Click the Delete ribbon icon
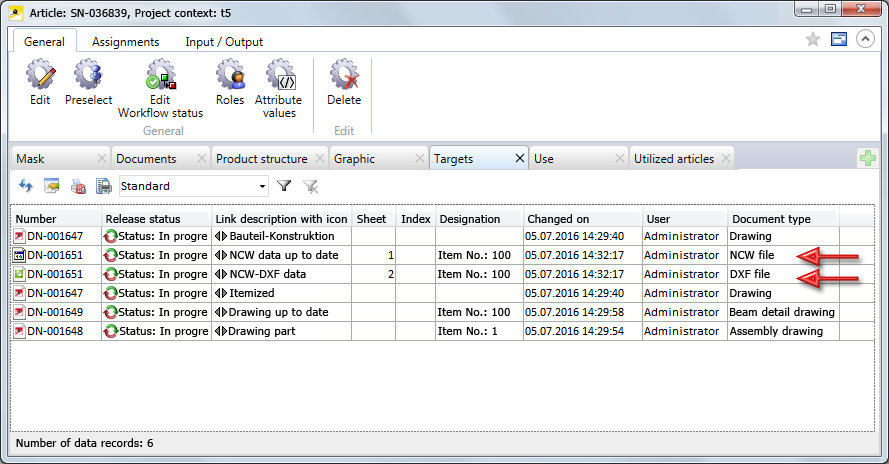Screen dimensions: 889x464 (x=344, y=81)
